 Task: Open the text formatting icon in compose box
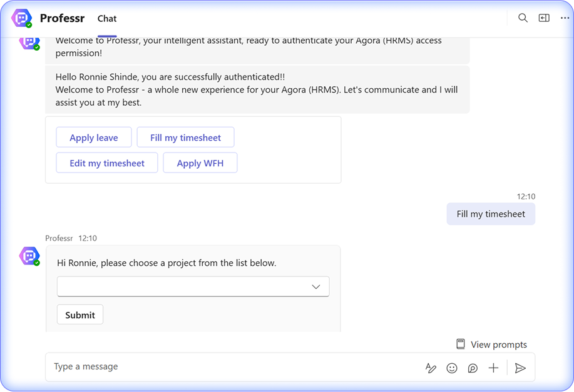coord(431,368)
